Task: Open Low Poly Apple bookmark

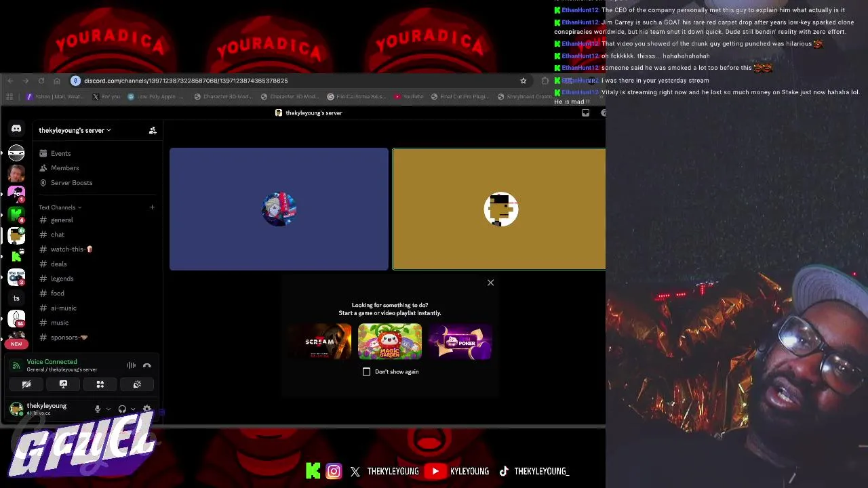Action: point(156,97)
